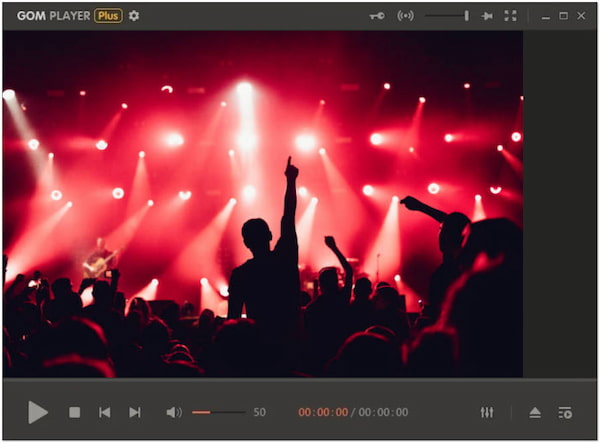Image resolution: width=600 pixels, height=443 pixels.
Task: Enter fullscreen mode
Action: [x=511, y=16]
